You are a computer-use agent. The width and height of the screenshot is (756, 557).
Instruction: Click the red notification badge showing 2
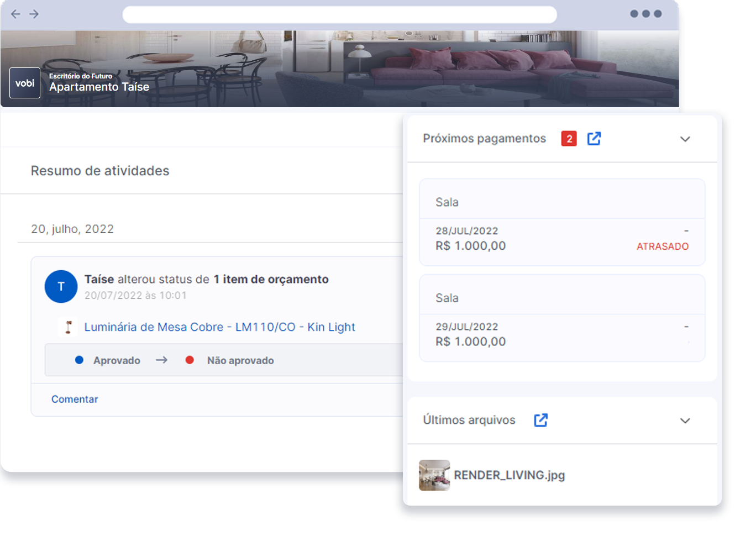(x=569, y=139)
